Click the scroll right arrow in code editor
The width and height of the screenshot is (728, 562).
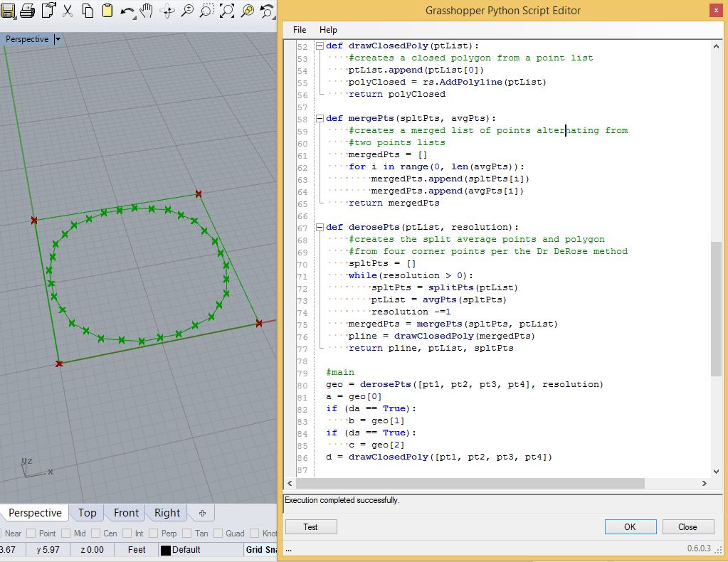[705, 483]
